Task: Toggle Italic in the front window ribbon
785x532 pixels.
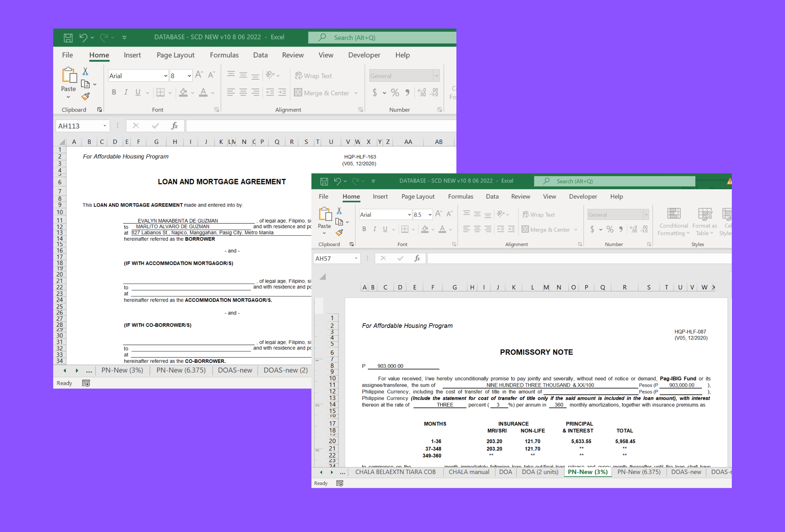Action: click(x=374, y=229)
